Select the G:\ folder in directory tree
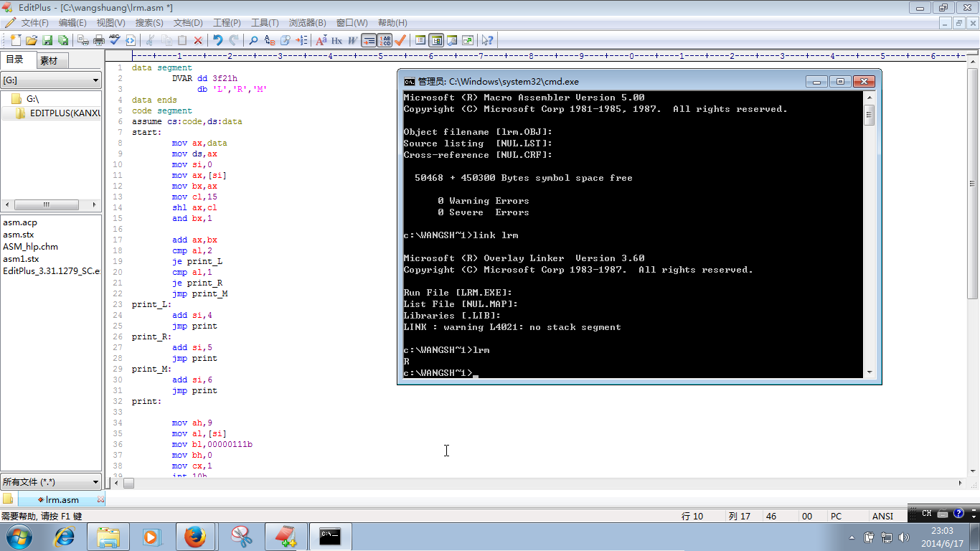Viewport: 980px width, 551px height. 33,99
